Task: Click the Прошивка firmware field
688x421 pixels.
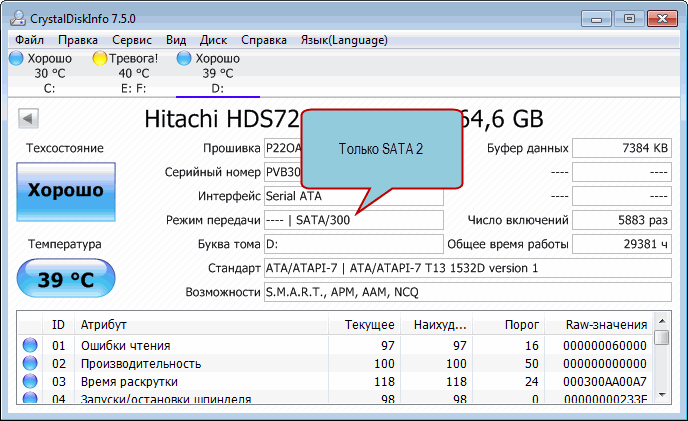Action: pos(283,148)
